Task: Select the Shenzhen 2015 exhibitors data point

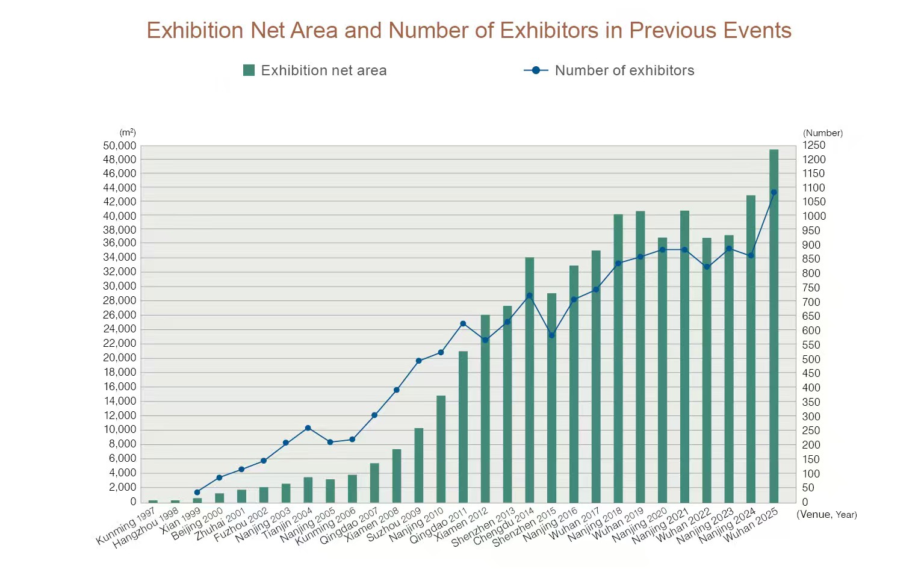Action: click(551, 335)
